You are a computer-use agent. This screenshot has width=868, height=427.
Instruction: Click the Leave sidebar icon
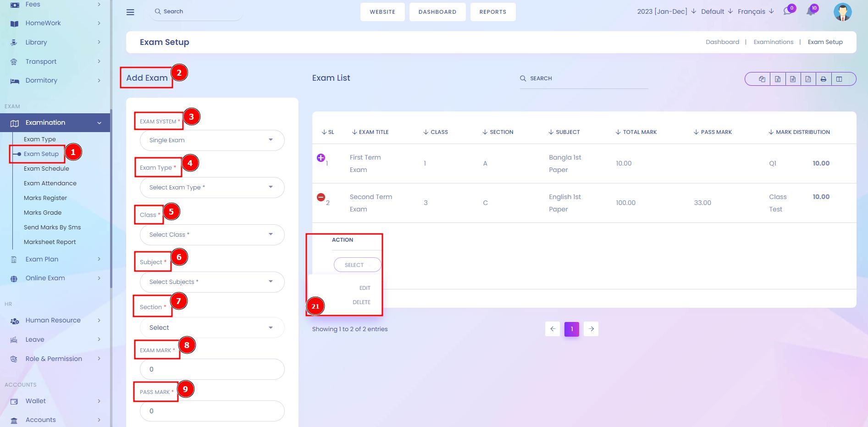tap(14, 340)
